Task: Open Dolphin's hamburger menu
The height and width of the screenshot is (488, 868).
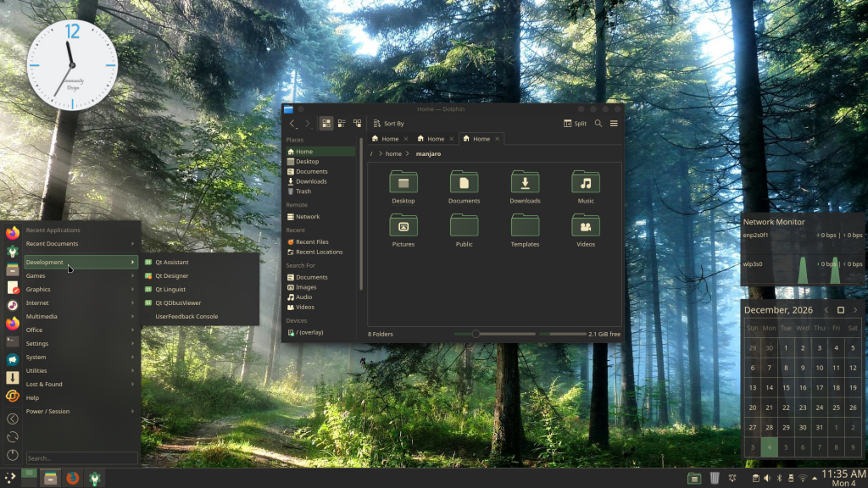Action: (x=614, y=123)
